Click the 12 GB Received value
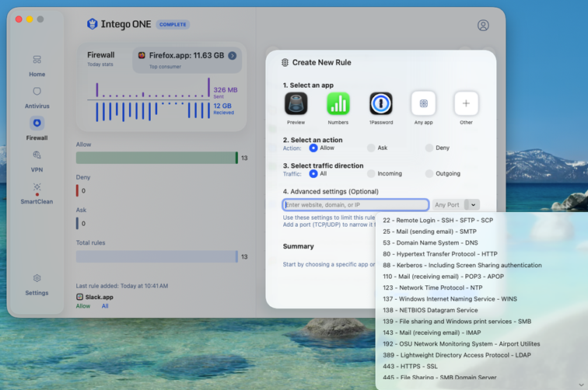Image resolution: width=588 pixels, height=390 pixels. (222, 106)
